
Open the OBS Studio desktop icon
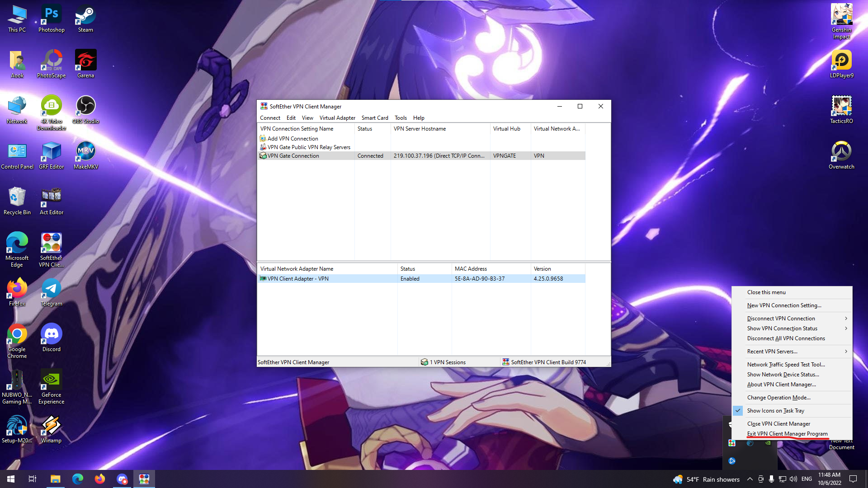pos(85,110)
